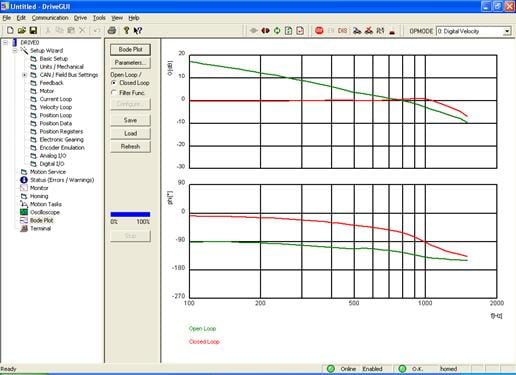516x375 pixels.
Task: Collapse the DRIVE0 tree node
Action: pyautogui.click(x=6, y=42)
